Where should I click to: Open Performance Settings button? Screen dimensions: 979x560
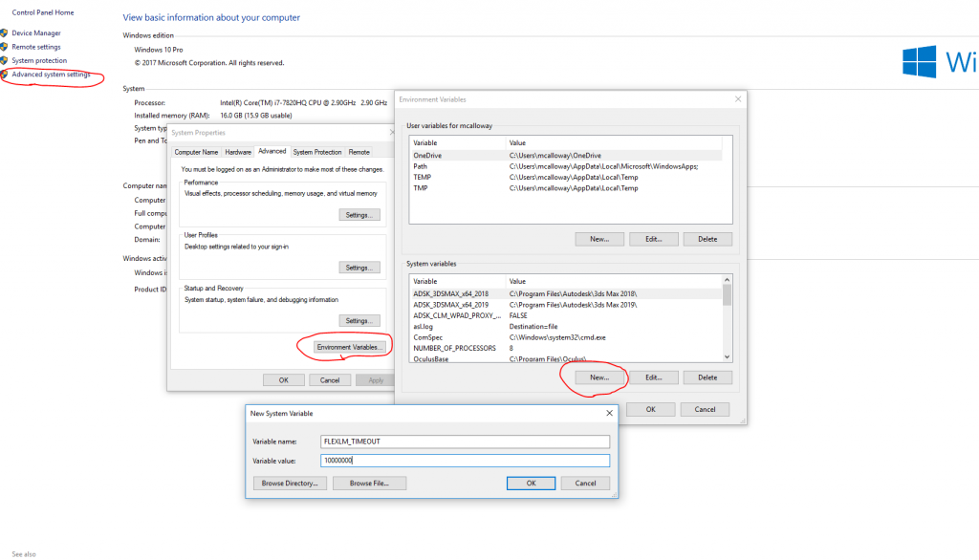[x=359, y=215]
